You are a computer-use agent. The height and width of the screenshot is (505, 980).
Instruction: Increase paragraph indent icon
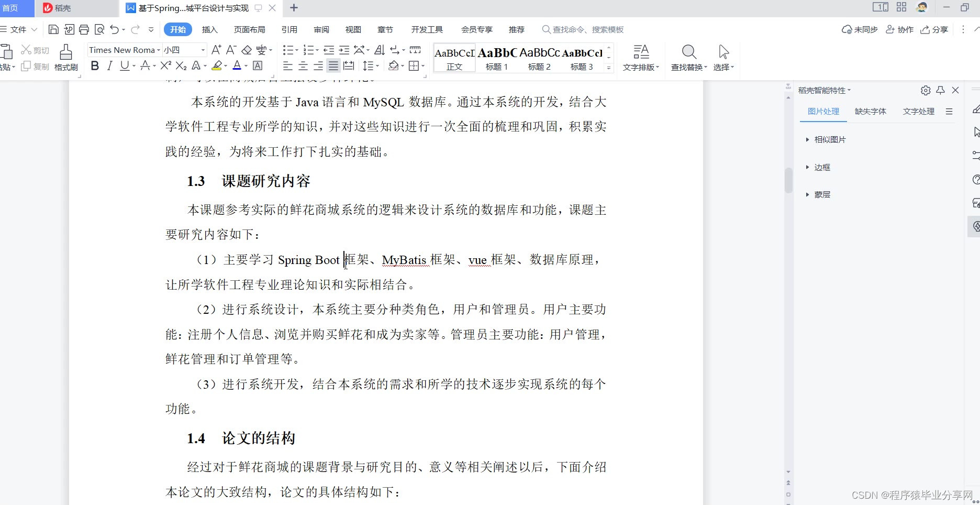click(344, 50)
